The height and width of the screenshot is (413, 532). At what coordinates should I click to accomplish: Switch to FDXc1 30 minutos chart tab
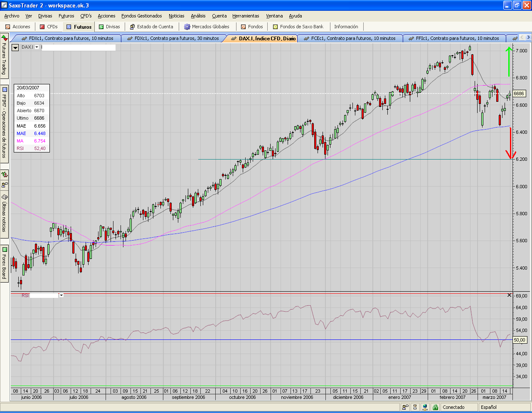tap(175, 38)
